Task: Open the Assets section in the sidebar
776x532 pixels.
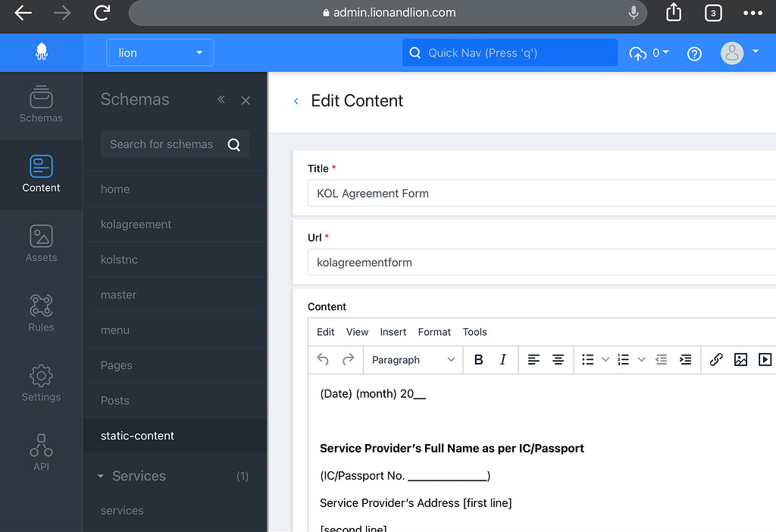Action: click(x=41, y=243)
